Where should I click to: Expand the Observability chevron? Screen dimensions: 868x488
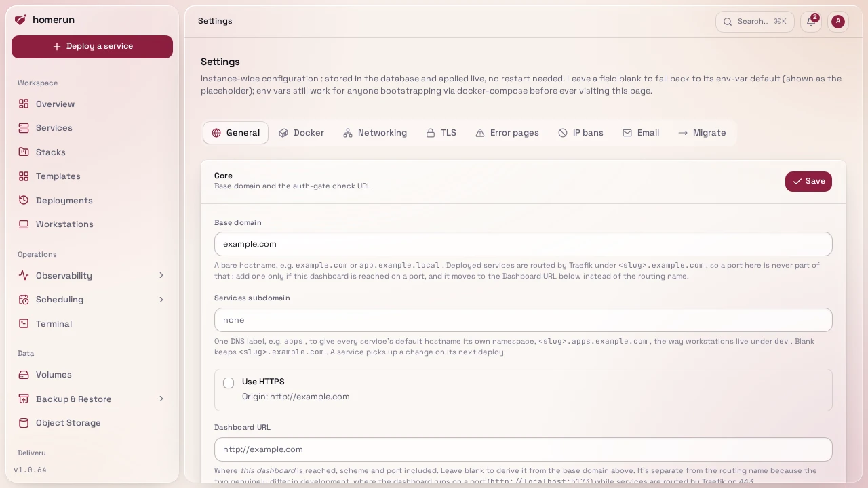pos(161,276)
